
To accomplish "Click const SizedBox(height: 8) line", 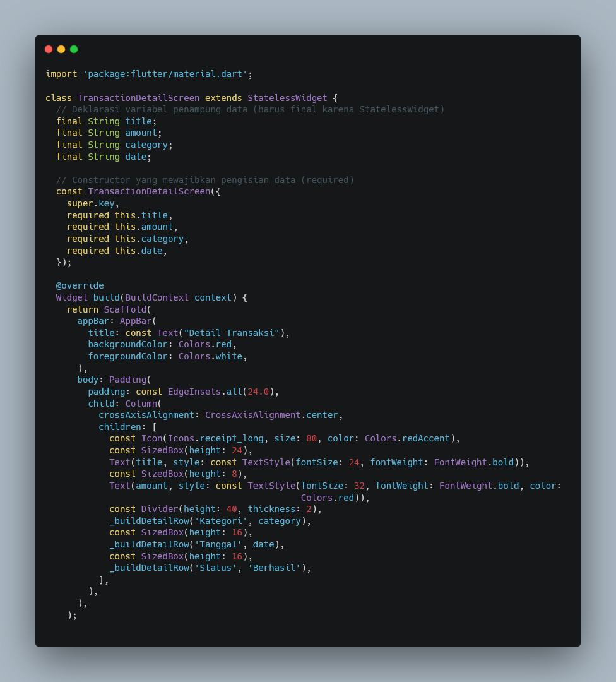I will click(178, 474).
